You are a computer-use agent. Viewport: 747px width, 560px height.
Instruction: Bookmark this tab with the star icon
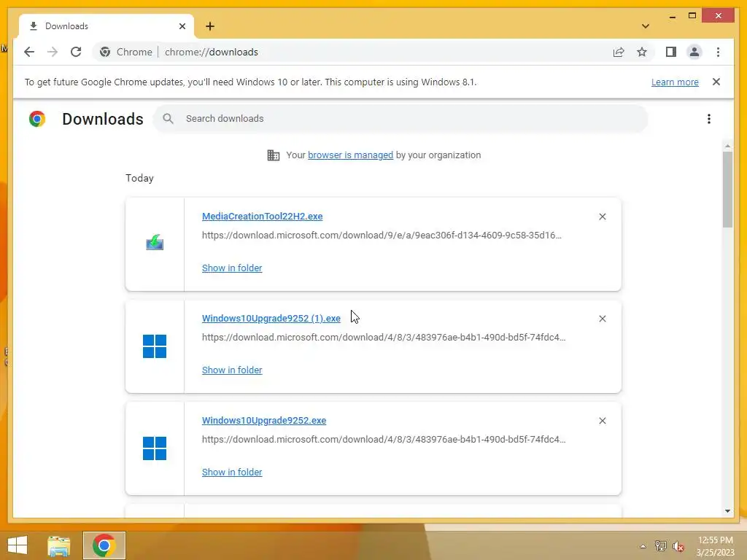coord(642,52)
